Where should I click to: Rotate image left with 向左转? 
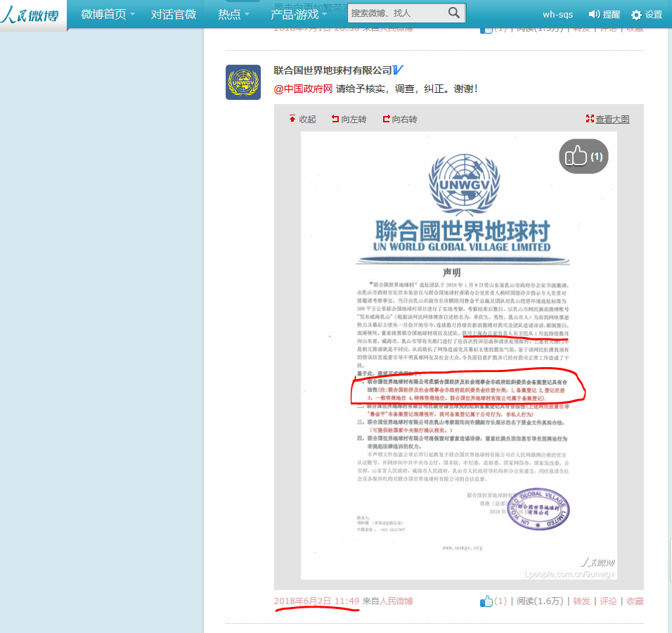pos(349,120)
